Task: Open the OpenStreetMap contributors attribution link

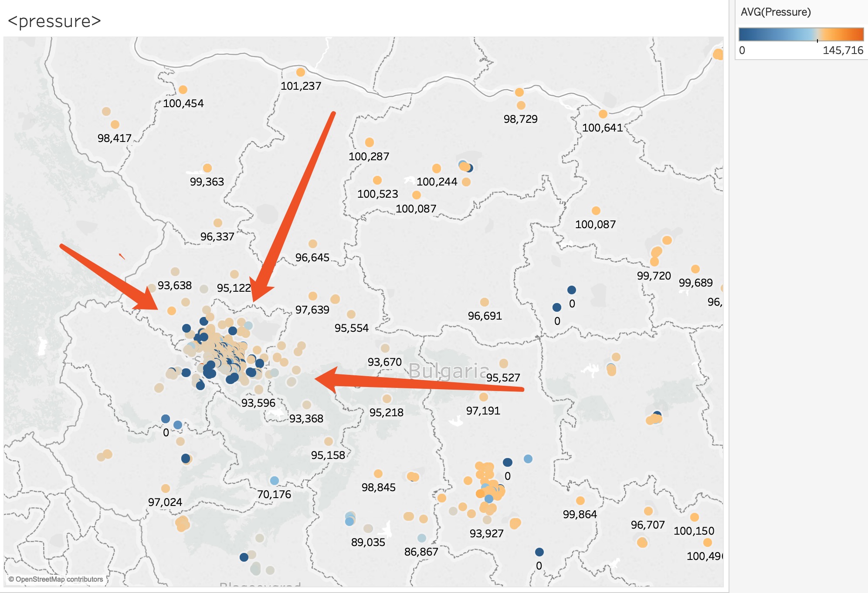Action: [56, 579]
